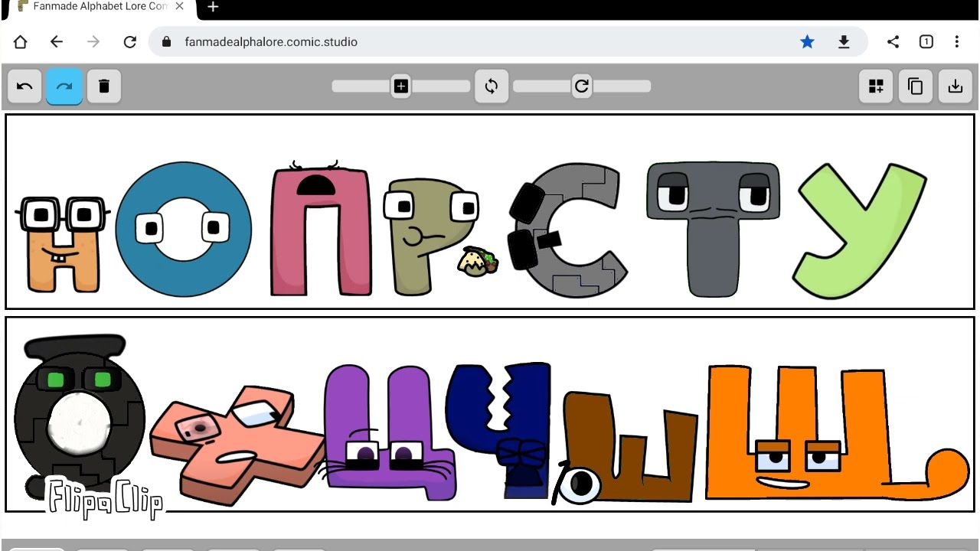Add a new panel with grid-plus icon
980x551 pixels.
(876, 86)
